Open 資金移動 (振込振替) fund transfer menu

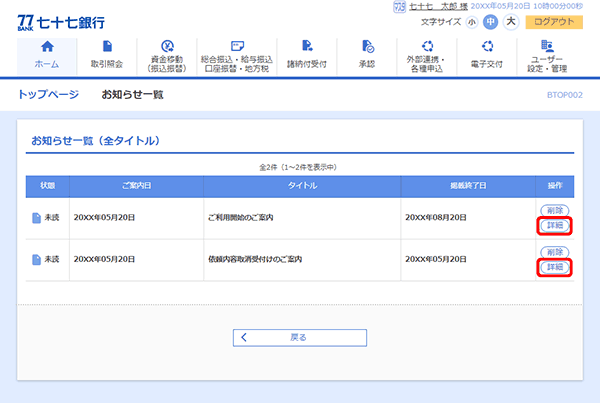(x=167, y=55)
